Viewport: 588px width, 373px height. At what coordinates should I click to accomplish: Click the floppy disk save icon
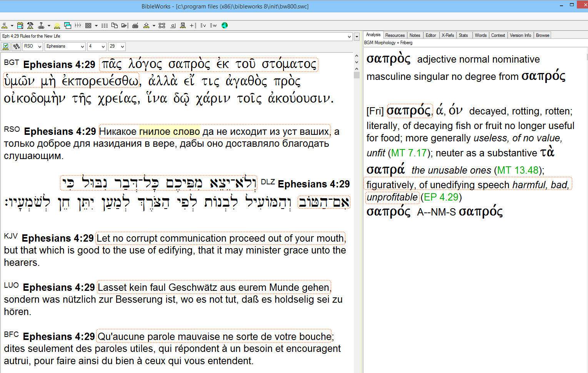(183, 25)
